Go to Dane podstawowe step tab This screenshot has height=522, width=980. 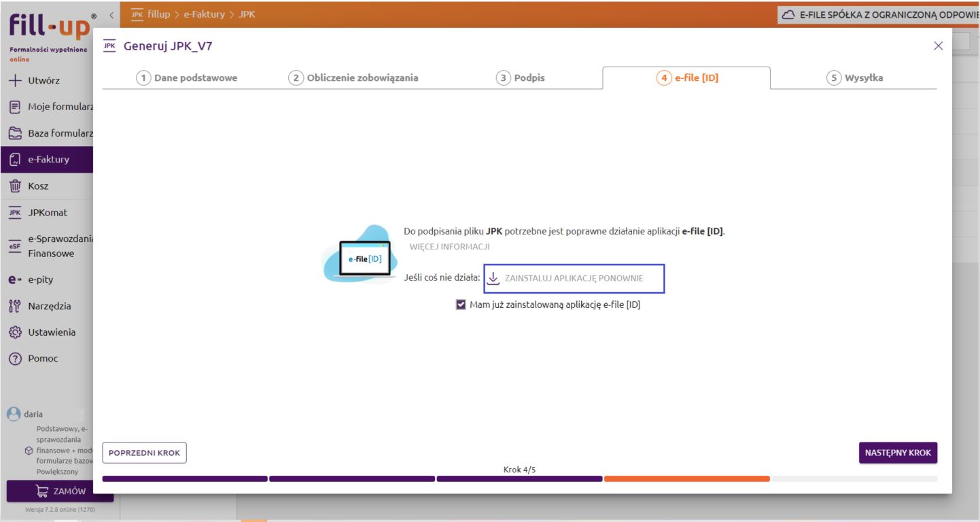point(187,77)
